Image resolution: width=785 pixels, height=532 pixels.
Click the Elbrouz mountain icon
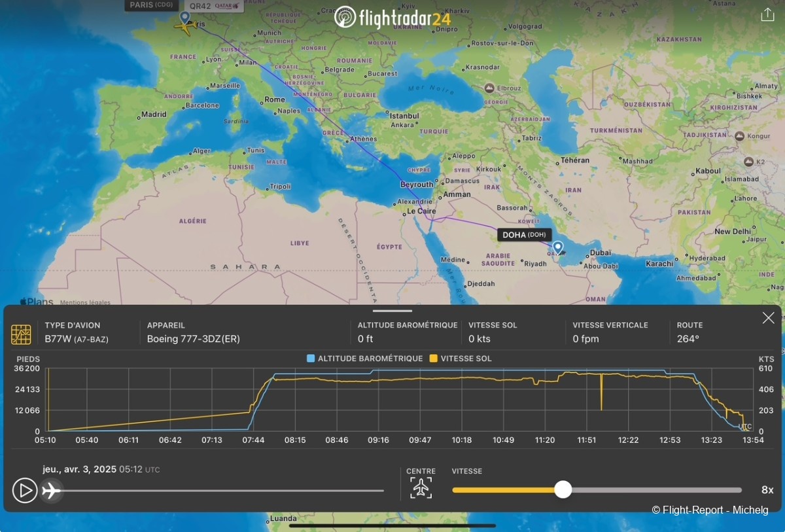click(489, 88)
